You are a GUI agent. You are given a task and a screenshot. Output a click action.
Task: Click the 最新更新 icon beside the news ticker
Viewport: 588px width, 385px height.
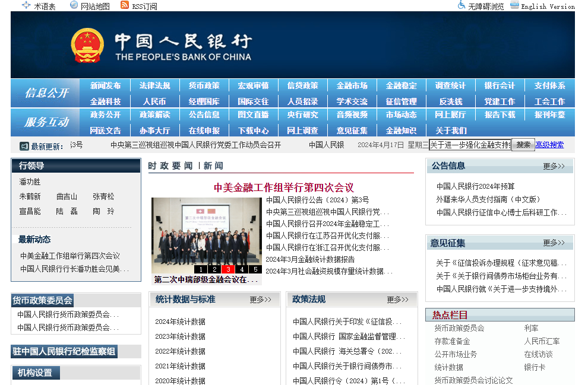pos(24,145)
